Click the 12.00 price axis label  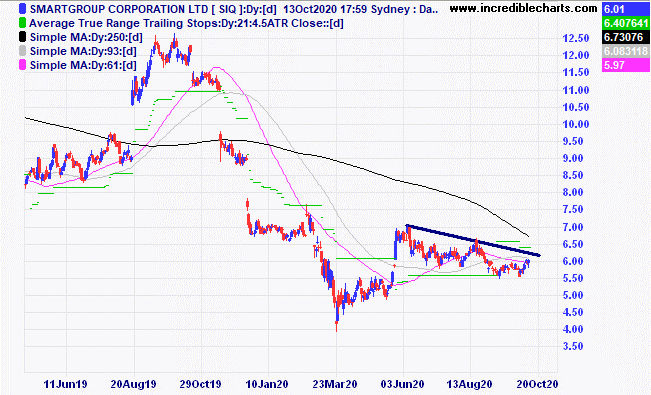click(576, 55)
